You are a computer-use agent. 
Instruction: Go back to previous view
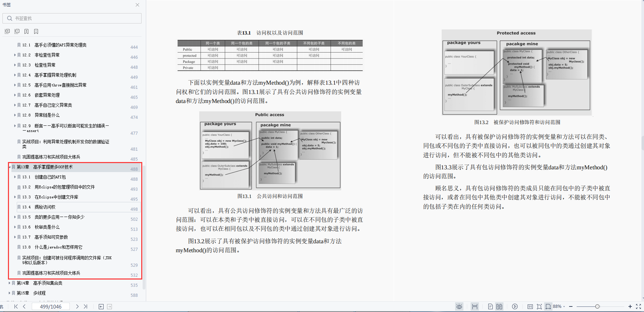(x=101, y=306)
